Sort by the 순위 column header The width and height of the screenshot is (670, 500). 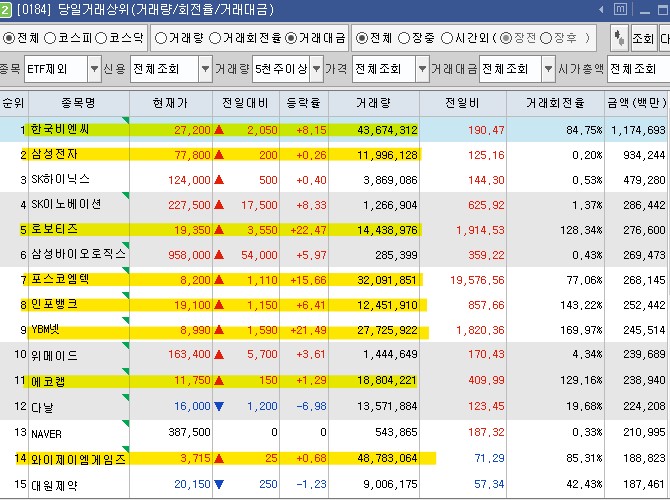[14, 103]
